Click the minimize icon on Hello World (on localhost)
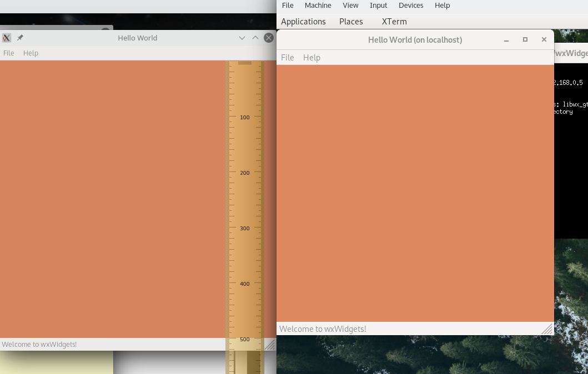 (506, 39)
